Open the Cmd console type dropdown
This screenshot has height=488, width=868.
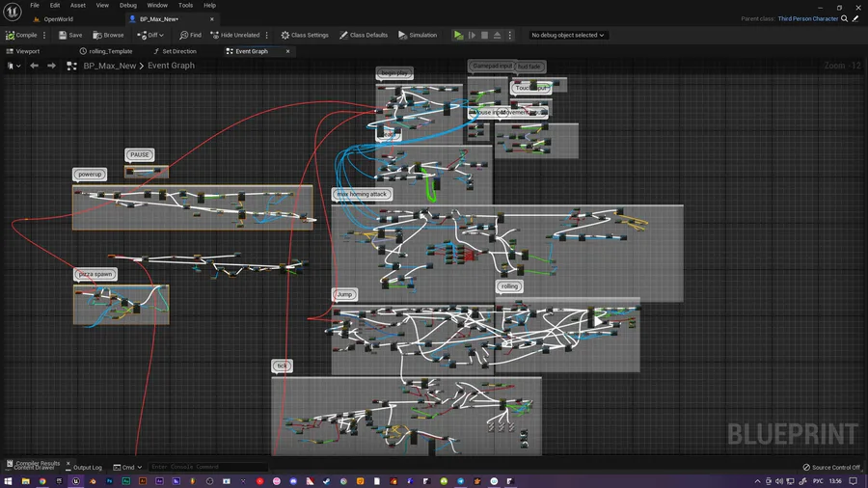(x=127, y=467)
